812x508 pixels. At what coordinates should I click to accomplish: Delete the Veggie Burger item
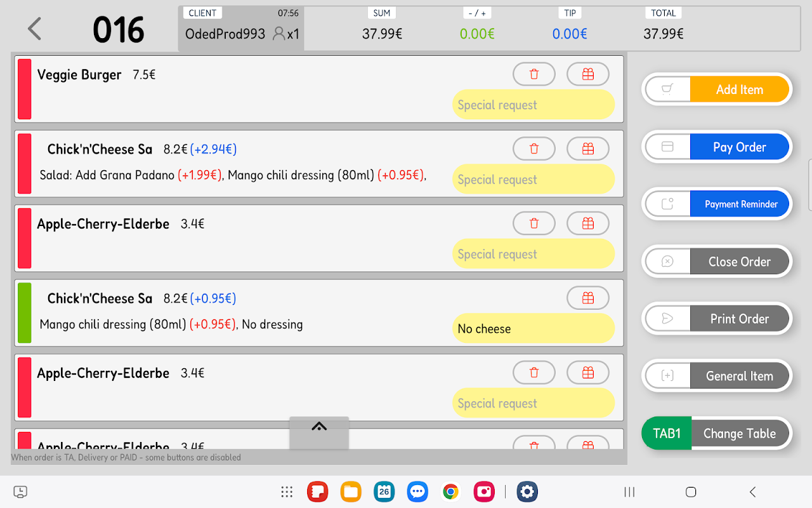[534, 74]
